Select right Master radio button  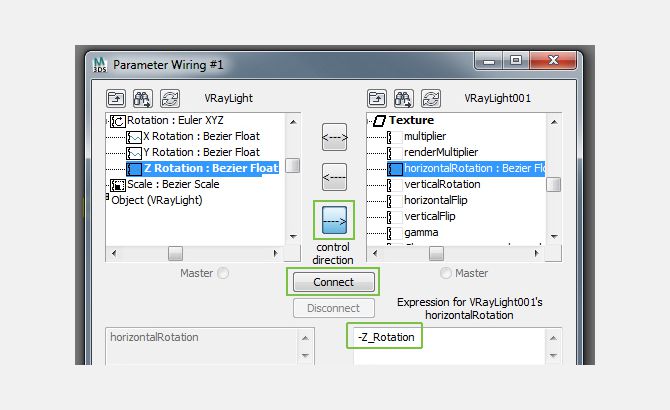(x=446, y=273)
